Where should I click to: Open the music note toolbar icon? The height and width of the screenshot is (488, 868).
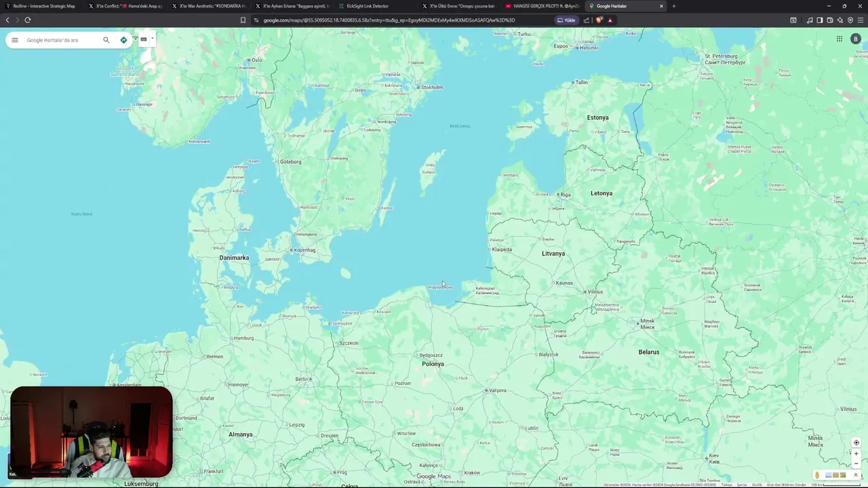tap(810, 20)
